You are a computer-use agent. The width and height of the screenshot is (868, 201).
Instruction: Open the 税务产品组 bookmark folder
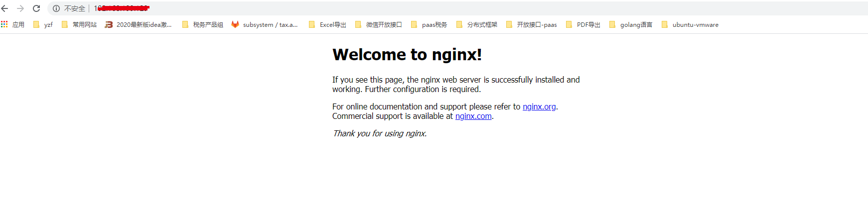(x=203, y=24)
